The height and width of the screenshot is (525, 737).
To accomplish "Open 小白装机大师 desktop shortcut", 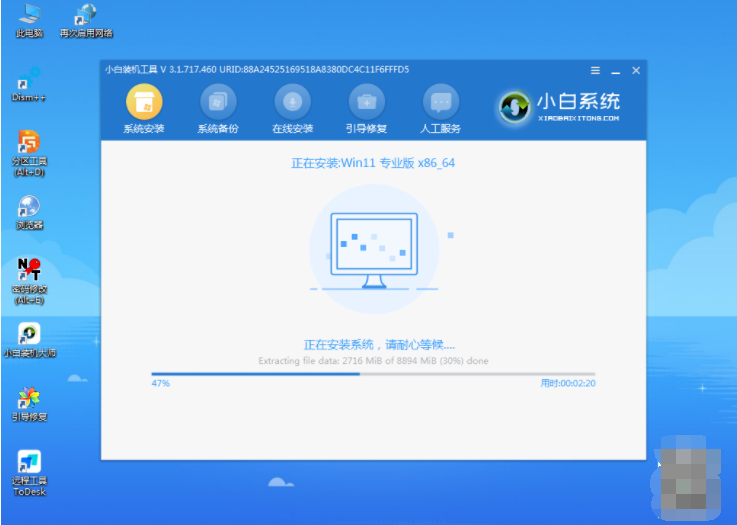I will coord(29,340).
